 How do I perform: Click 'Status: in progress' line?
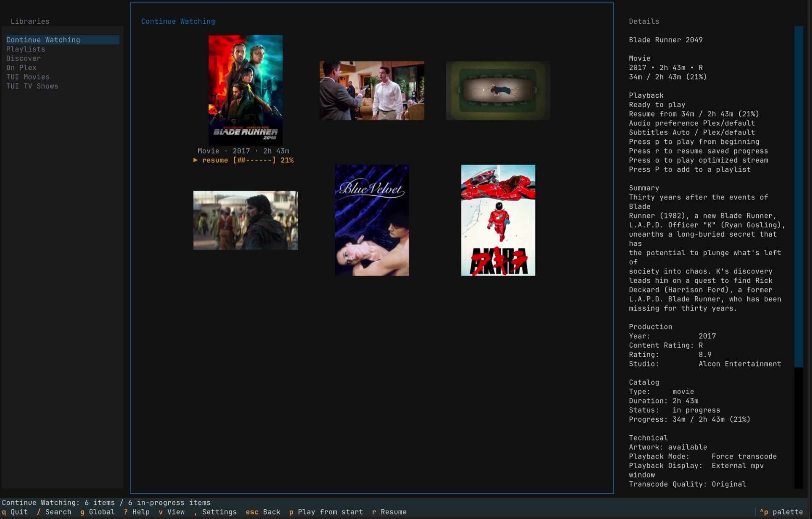[674, 410]
